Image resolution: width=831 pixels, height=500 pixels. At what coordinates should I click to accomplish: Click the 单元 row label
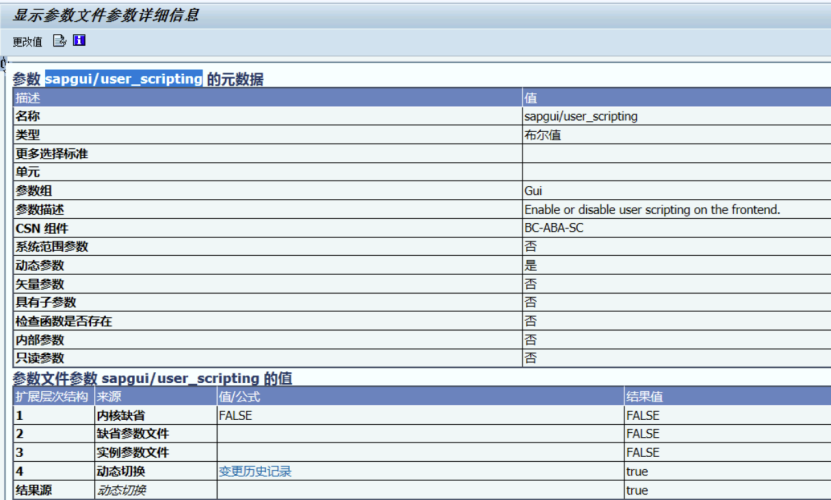(28, 172)
